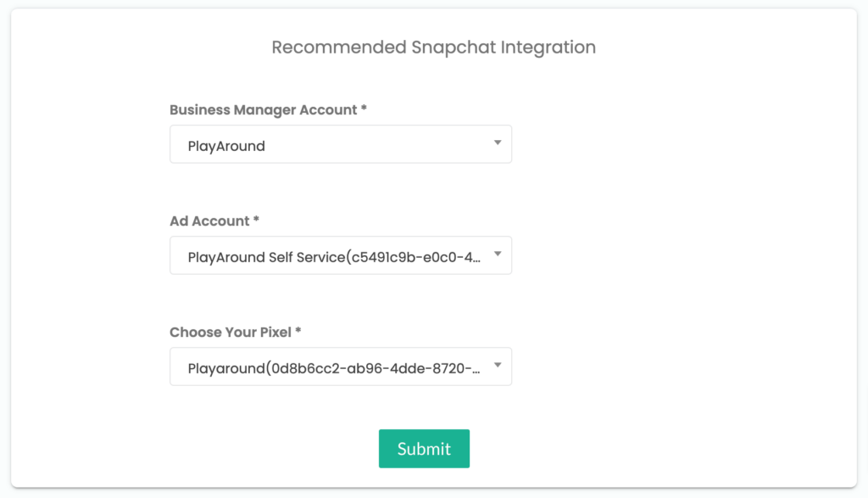Image resolution: width=868 pixels, height=498 pixels.
Task: Click the word Snapchat in the title
Action: click(x=453, y=48)
